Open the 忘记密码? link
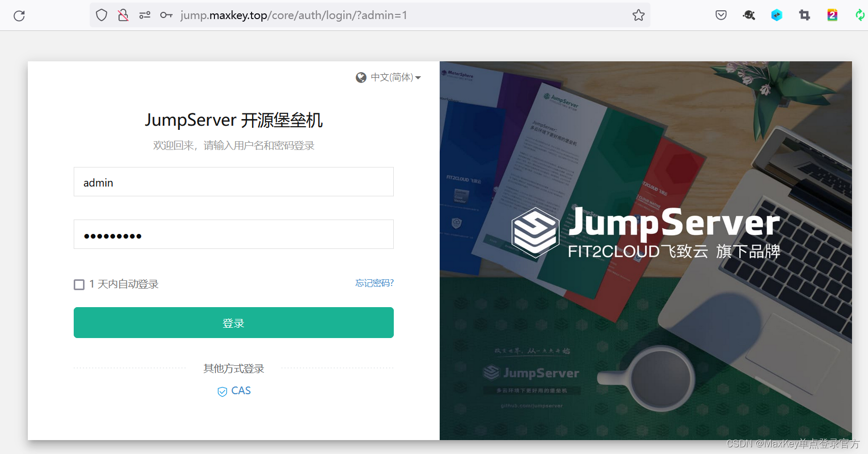Image resolution: width=868 pixels, height=454 pixels. pyautogui.click(x=375, y=283)
